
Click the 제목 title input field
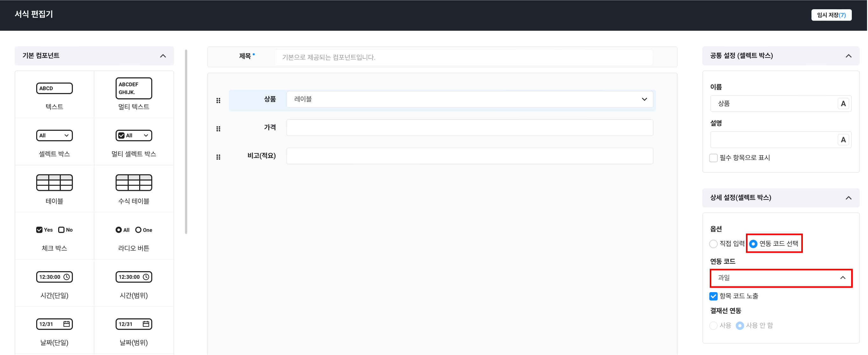coord(463,57)
